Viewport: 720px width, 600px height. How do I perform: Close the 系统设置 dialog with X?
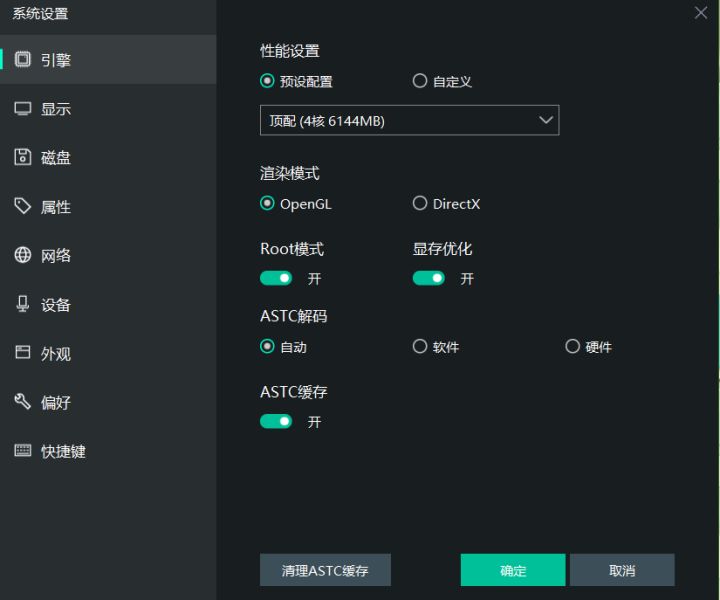coord(701,12)
